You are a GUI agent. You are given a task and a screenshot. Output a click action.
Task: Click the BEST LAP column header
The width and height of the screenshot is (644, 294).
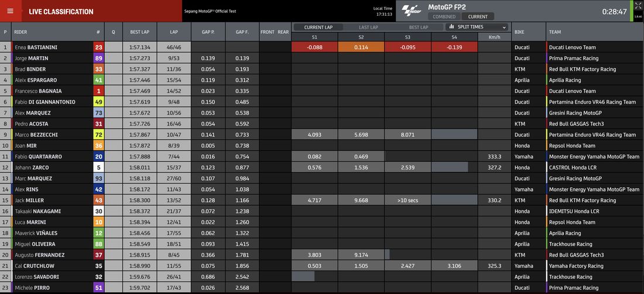(140, 32)
